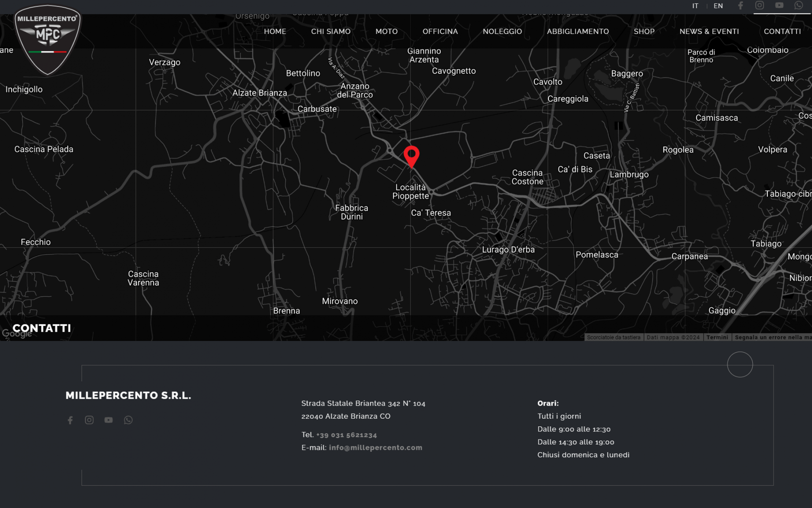Click the footer Instagram icon
Viewport: 812px width, 508px height.
pyautogui.click(x=89, y=420)
